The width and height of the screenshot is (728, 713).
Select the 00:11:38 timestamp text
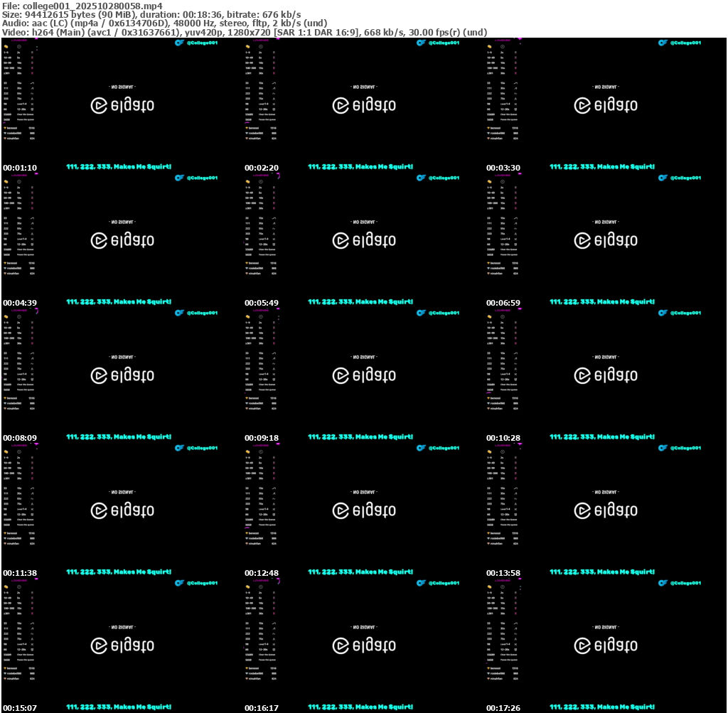point(20,573)
